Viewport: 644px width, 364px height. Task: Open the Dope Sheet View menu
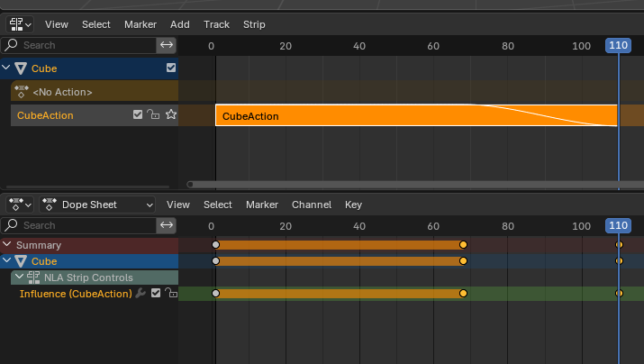(x=177, y=205)
